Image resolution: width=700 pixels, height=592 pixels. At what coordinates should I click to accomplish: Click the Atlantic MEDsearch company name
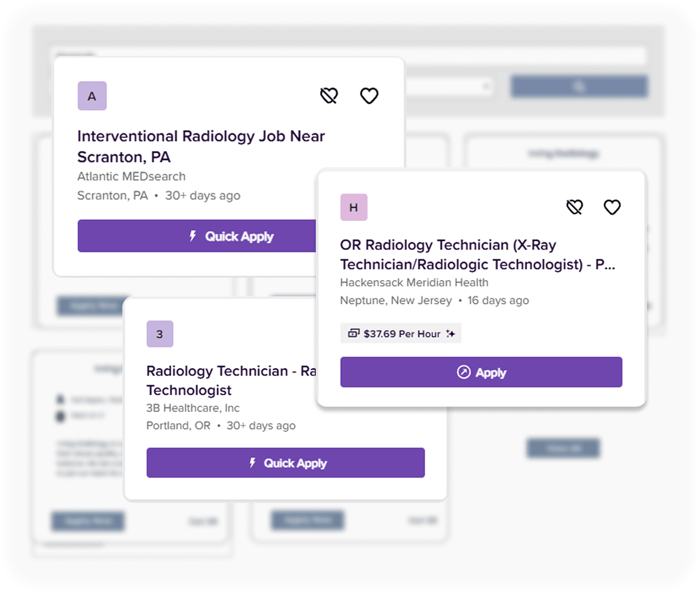pyautogui.click(x=131, y=176)
